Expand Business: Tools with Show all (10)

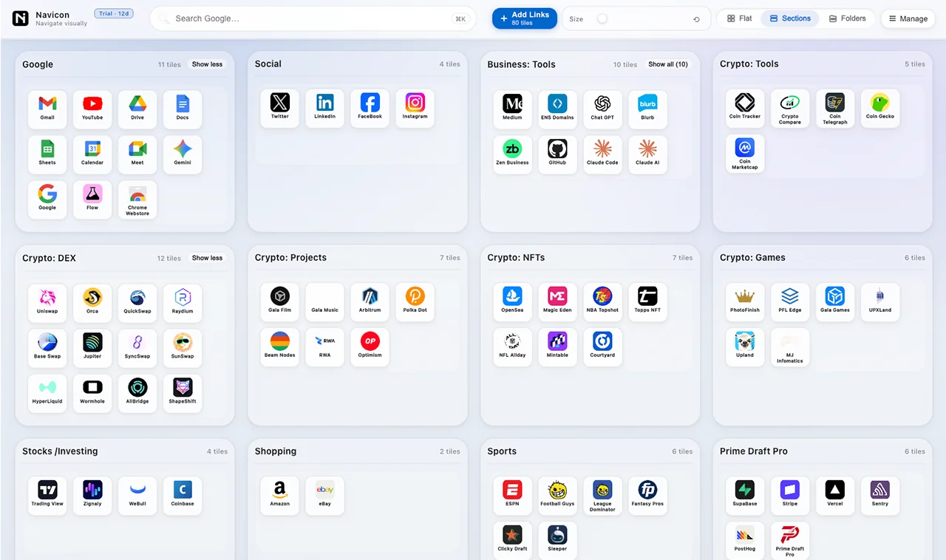point(668,64)
